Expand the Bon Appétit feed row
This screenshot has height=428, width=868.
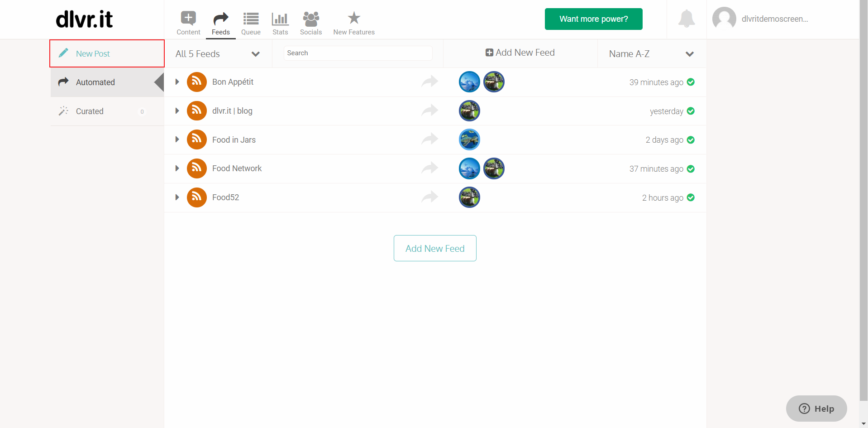177,82
